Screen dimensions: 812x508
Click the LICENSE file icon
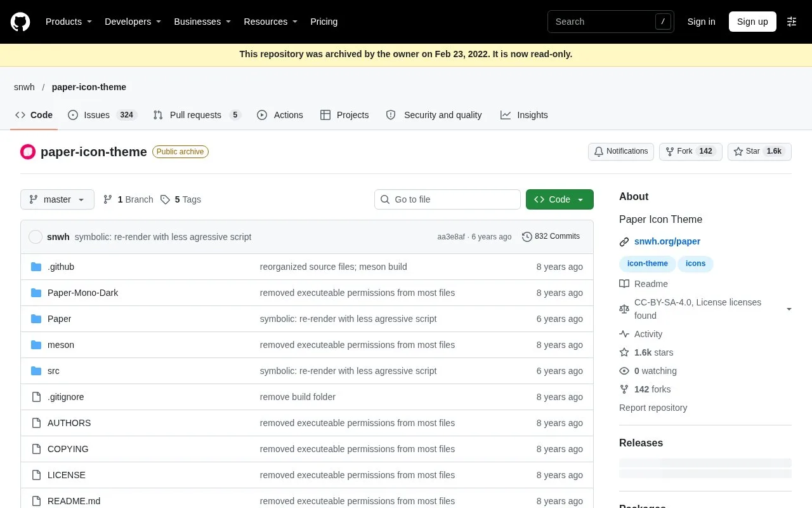click(36, 475)
